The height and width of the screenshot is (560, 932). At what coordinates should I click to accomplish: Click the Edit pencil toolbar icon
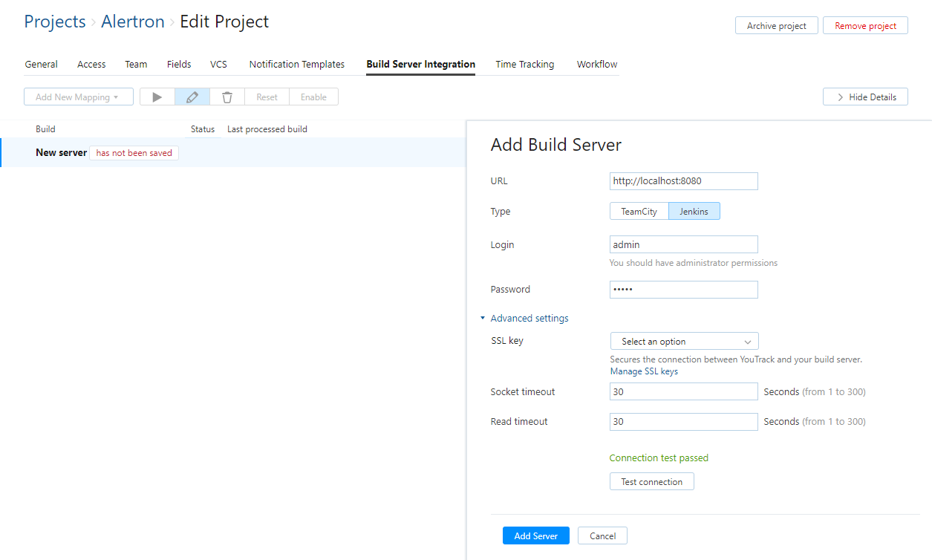coord(192,97)
